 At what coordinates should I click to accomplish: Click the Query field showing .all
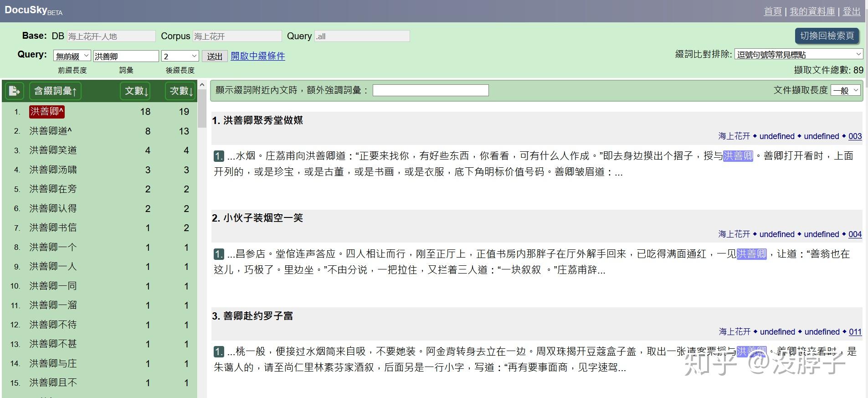362,36
